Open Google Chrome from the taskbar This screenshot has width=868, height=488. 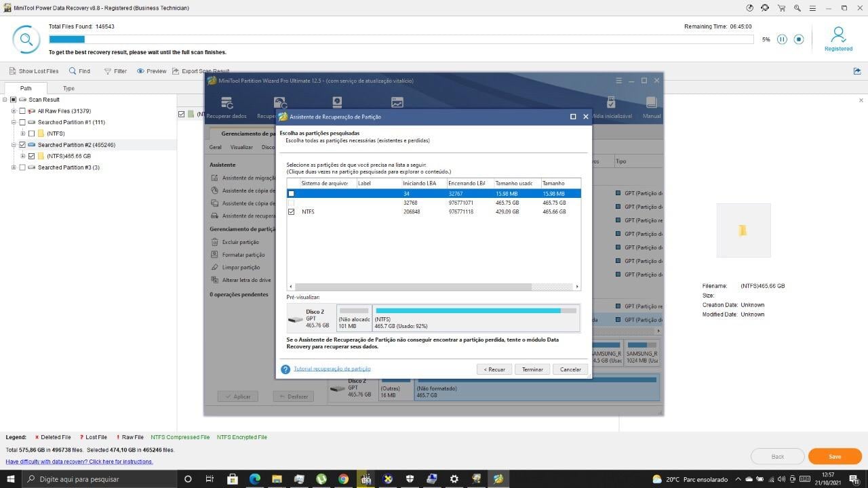pyautogui.click(x=343, y=479)
